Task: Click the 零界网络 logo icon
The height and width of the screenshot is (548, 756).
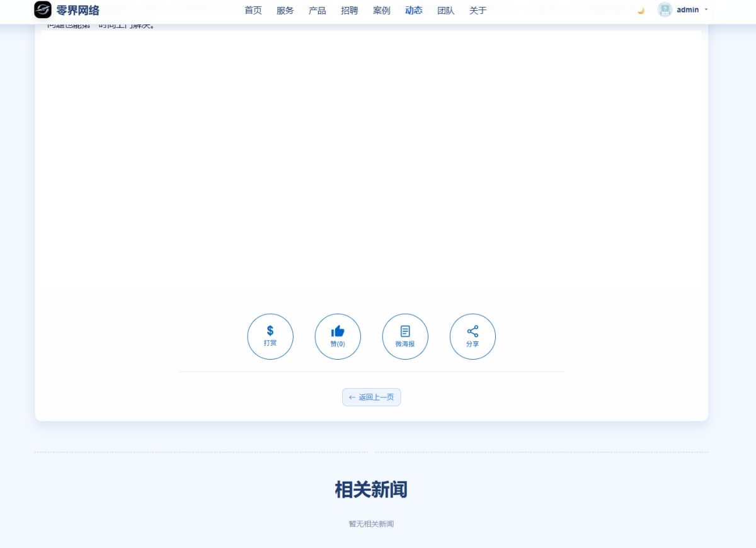Action: click(x=43, y=10)
